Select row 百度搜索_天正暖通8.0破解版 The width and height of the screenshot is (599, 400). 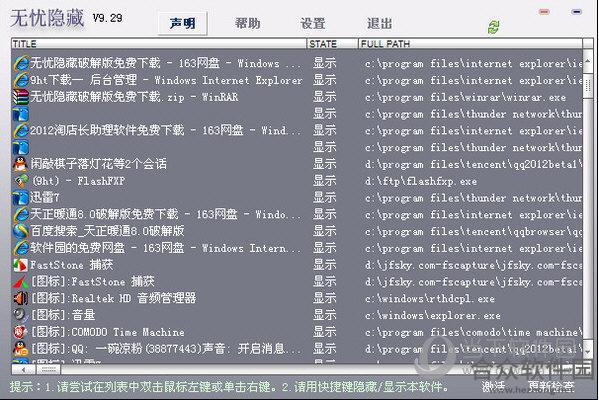[x=297, y=231]
